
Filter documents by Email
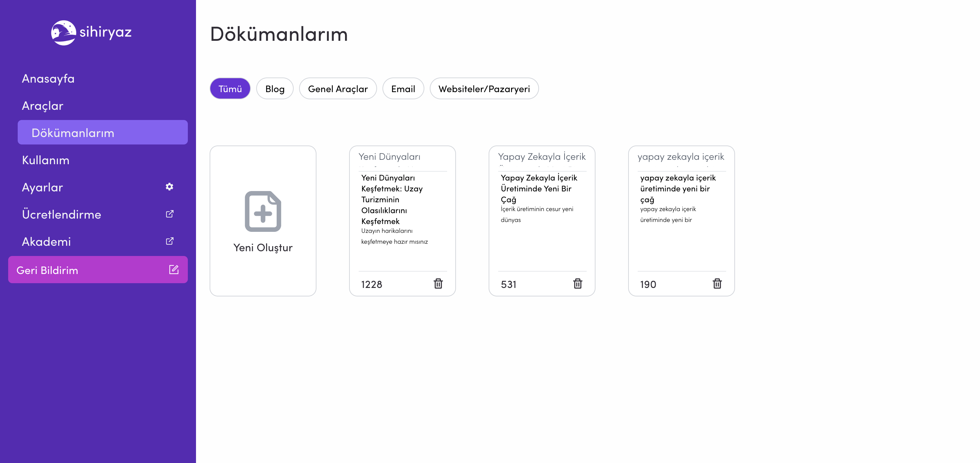click(x=403, y=89)
